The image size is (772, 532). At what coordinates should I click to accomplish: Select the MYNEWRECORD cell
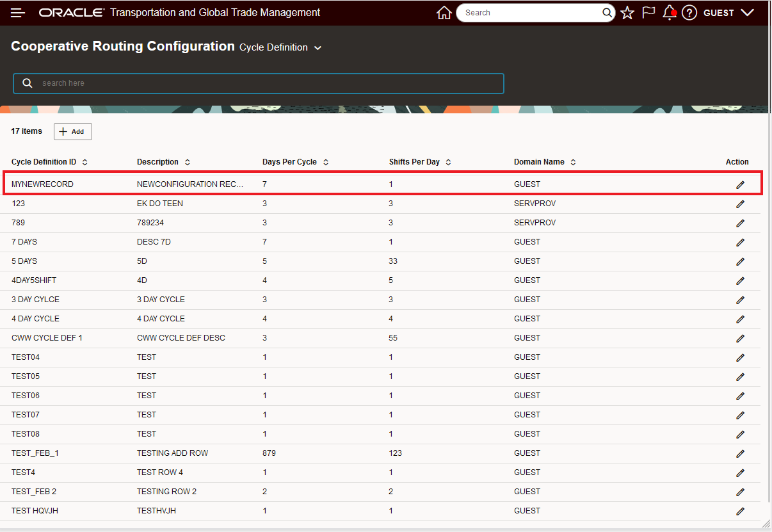[x=42, y=184]
